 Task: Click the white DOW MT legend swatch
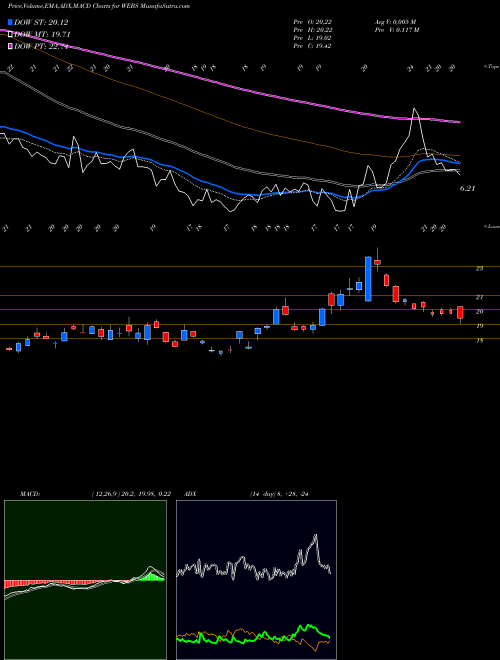coord(11,34)
